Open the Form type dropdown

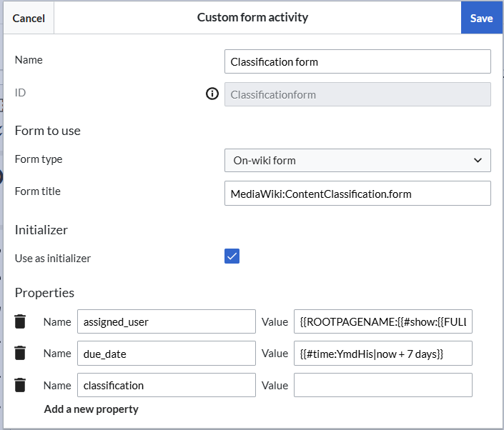click(x=357, y=161)
